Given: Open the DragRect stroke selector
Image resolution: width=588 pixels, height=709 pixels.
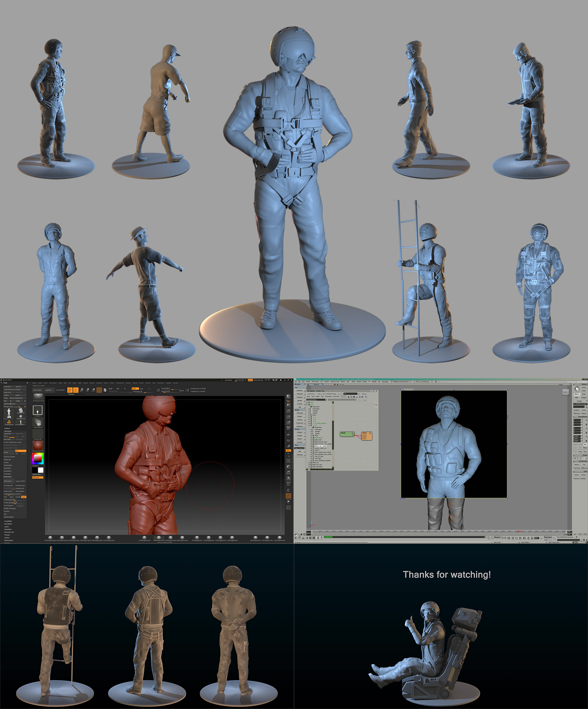Looking at the screenshot, I should 38,411.
